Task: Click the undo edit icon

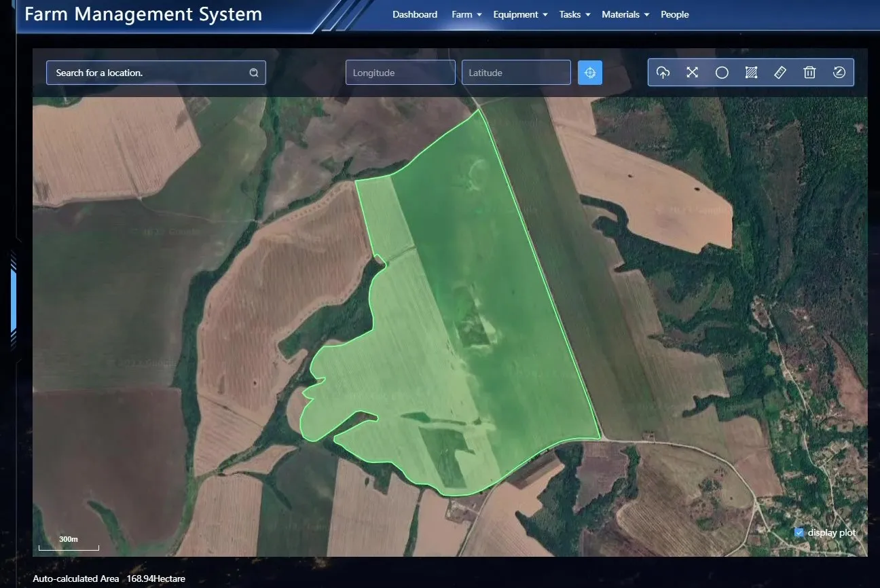Action: (839, 73)
